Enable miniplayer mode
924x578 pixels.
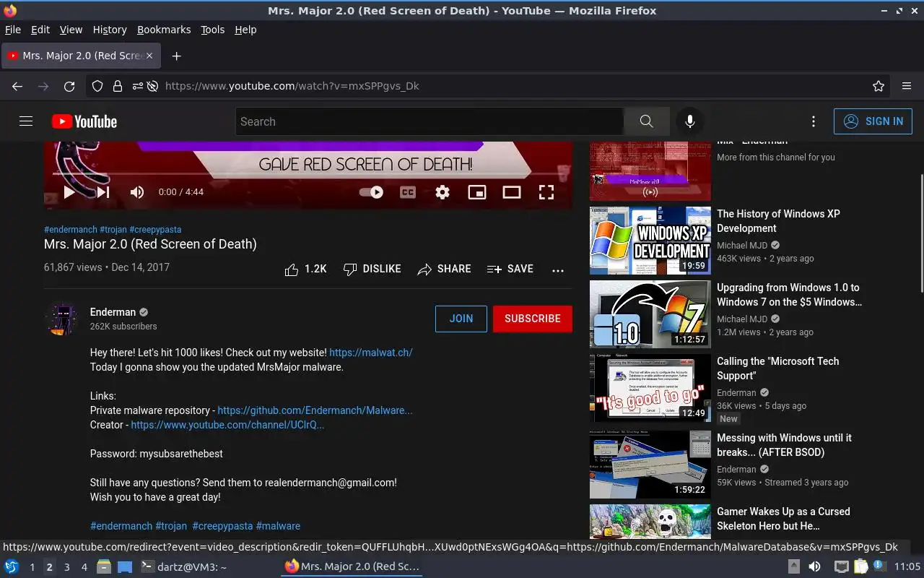pyautogui.click(x=477, y=192)
